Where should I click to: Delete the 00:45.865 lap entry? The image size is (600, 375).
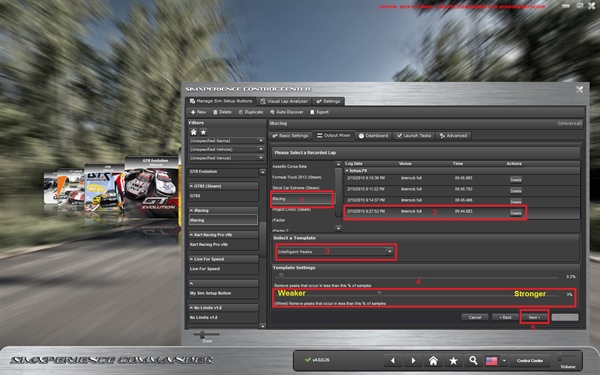click(x=515, y=180)
